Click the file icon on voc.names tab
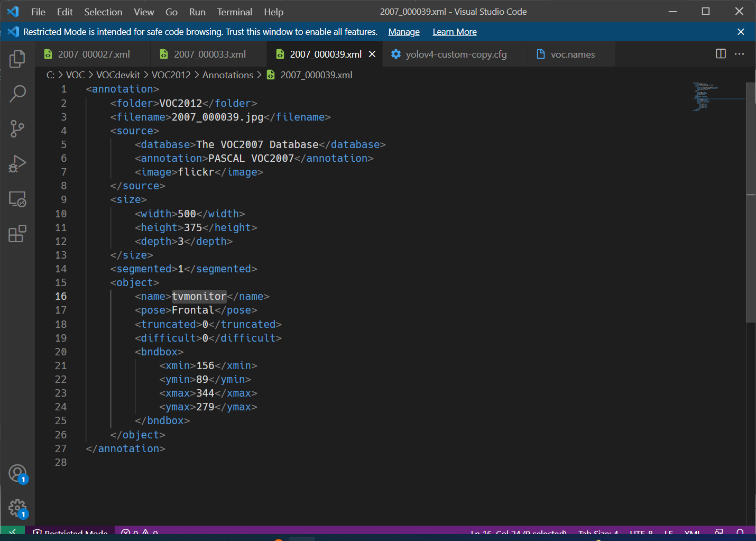 540,54
